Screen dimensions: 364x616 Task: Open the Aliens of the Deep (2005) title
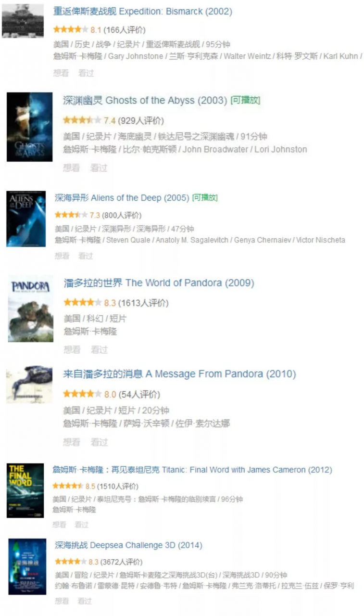tap(122, 198)
